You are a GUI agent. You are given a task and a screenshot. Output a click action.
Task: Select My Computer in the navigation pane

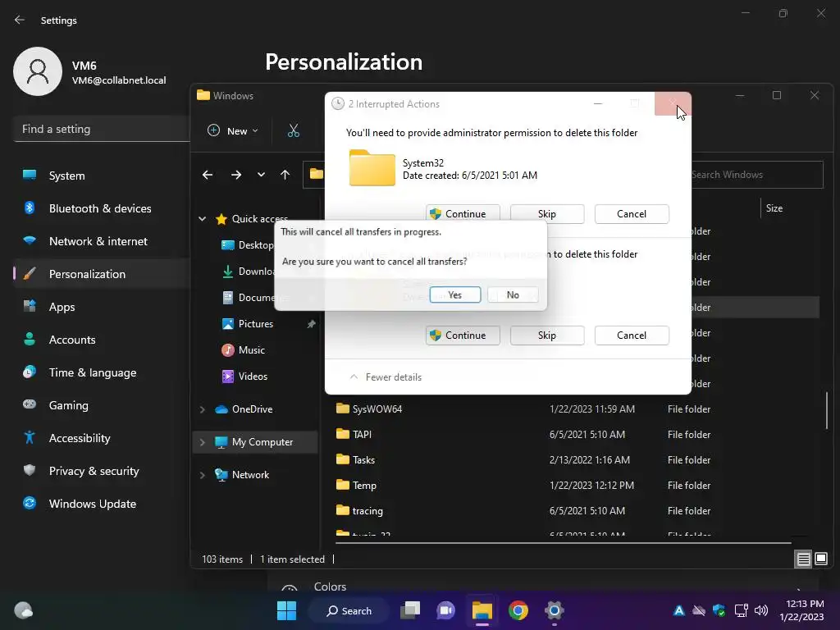(254, 442)
